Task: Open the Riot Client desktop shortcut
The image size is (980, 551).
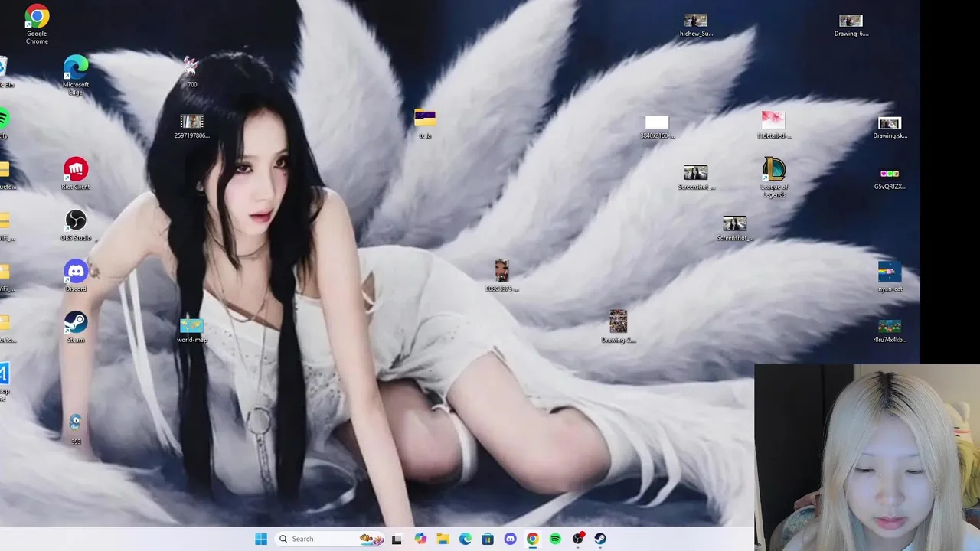Action: pyautogui.click(x=75, y=174)
